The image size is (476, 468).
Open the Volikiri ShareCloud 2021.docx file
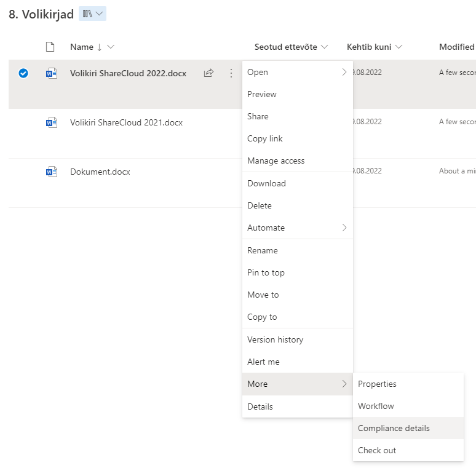(126, 122)
